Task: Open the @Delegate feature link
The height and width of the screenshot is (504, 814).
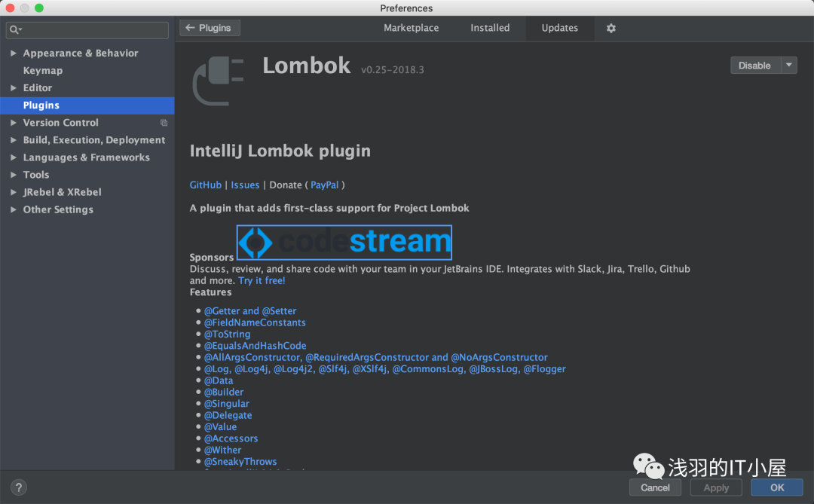Action: point(228,415)
